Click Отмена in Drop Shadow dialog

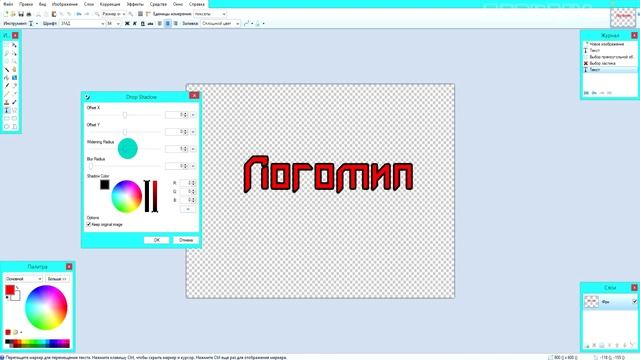(x=186, y=240)
